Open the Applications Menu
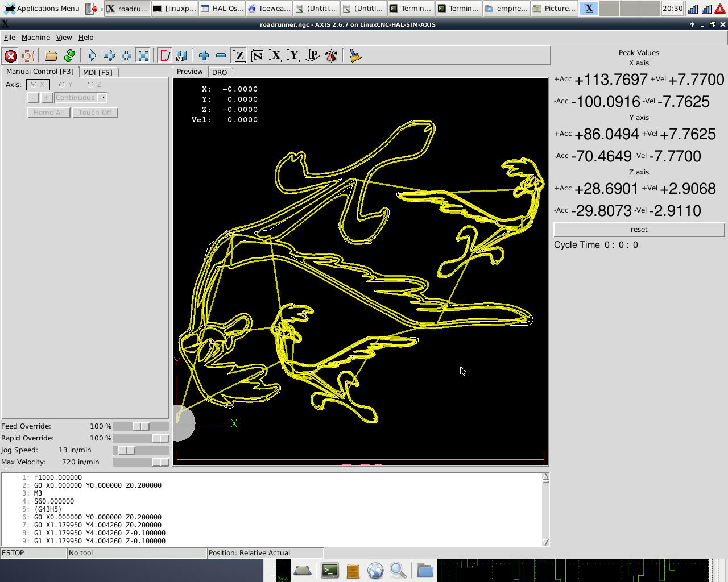 [42, 9]
